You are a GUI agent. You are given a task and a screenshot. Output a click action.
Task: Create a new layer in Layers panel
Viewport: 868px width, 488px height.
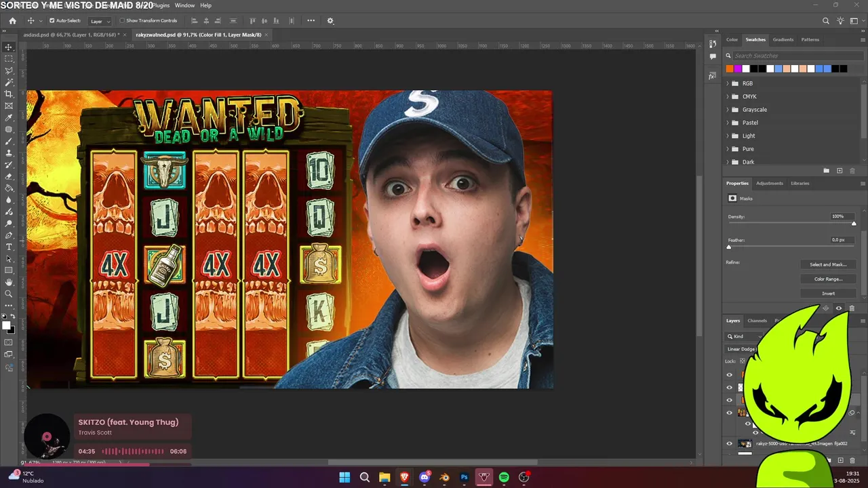point(840,460)
